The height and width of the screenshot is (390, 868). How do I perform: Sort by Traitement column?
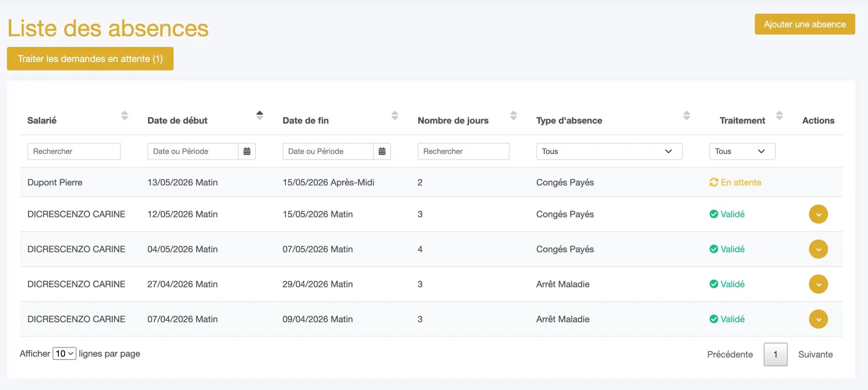[779, 116]
